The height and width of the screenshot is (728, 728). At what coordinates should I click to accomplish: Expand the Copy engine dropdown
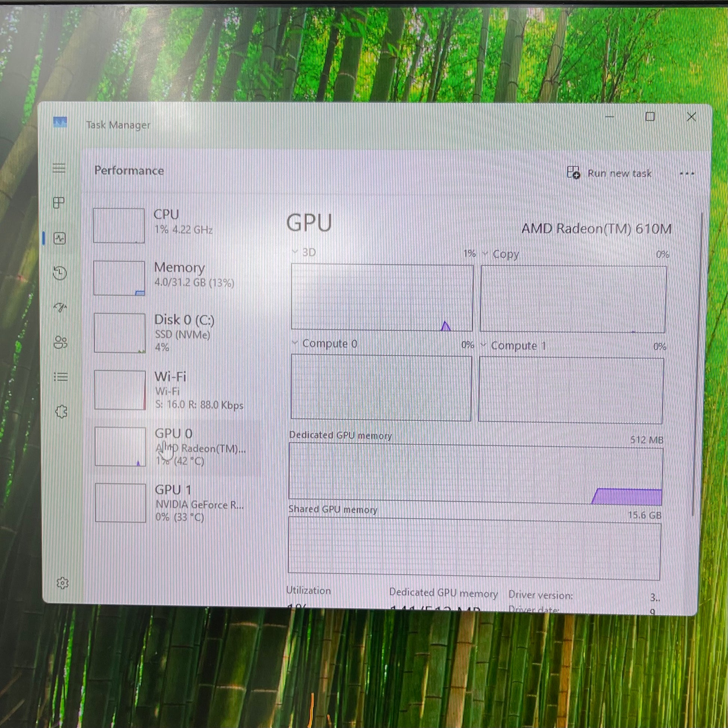point(486,254)
